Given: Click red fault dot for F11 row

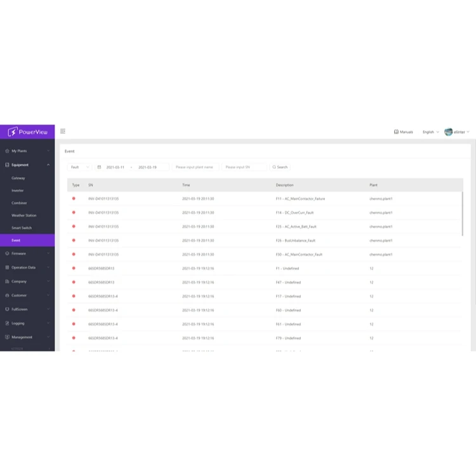Looking at the screenshot, I should [x=74, y=199].
